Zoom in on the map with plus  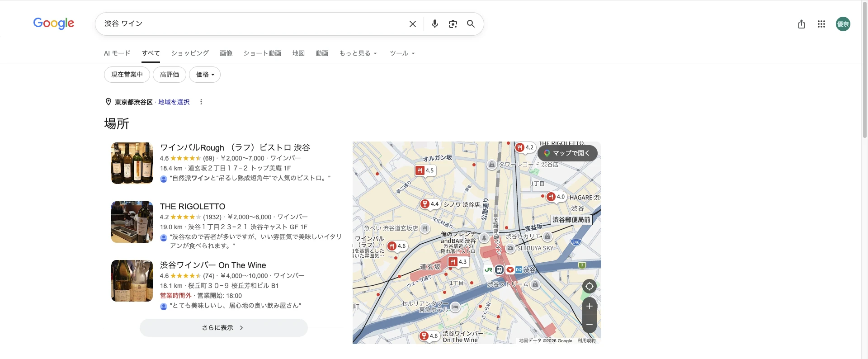pyautogui.click(x=589, y=306)
